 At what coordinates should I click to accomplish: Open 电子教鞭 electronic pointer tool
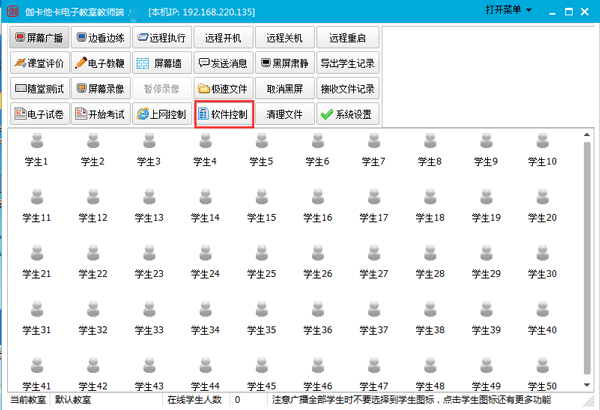click(100, 62)
